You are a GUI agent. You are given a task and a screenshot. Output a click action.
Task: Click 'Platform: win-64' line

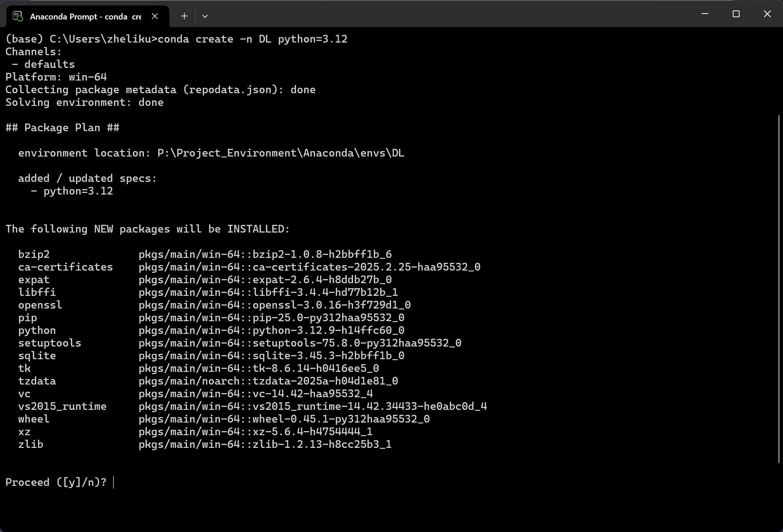(x=56, y=77)
